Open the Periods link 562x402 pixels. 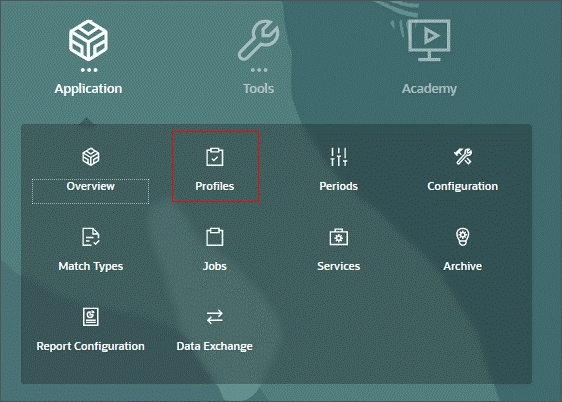point(339,186)
